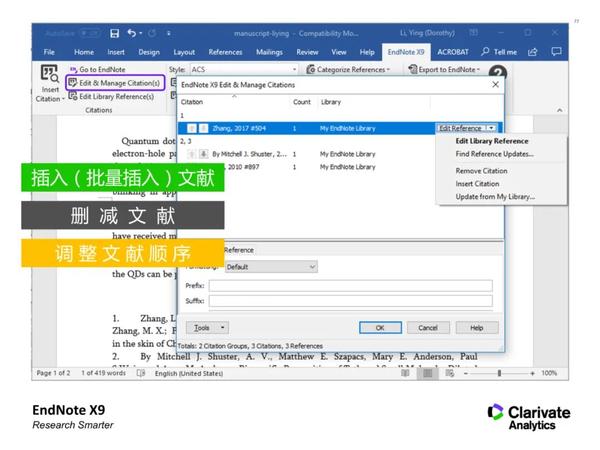This screenshot has height=450, width=600.
Task: Undo the last action
Action: point(131,33)
